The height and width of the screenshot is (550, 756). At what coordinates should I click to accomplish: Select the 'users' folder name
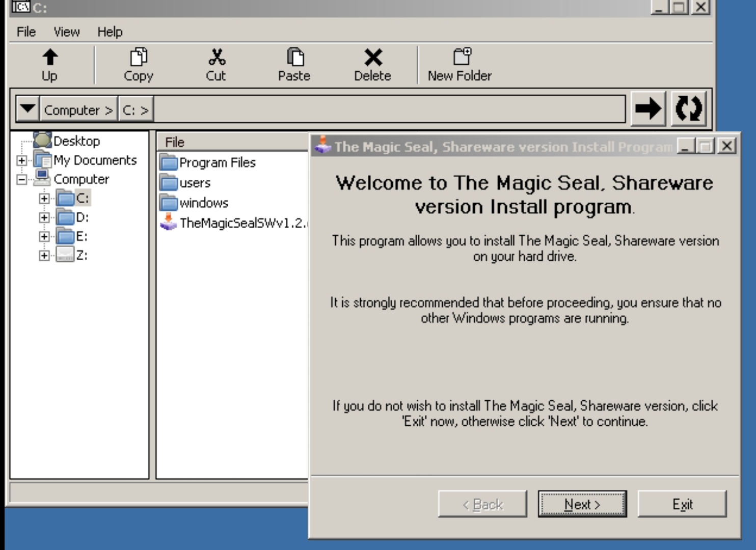[195, 183]
